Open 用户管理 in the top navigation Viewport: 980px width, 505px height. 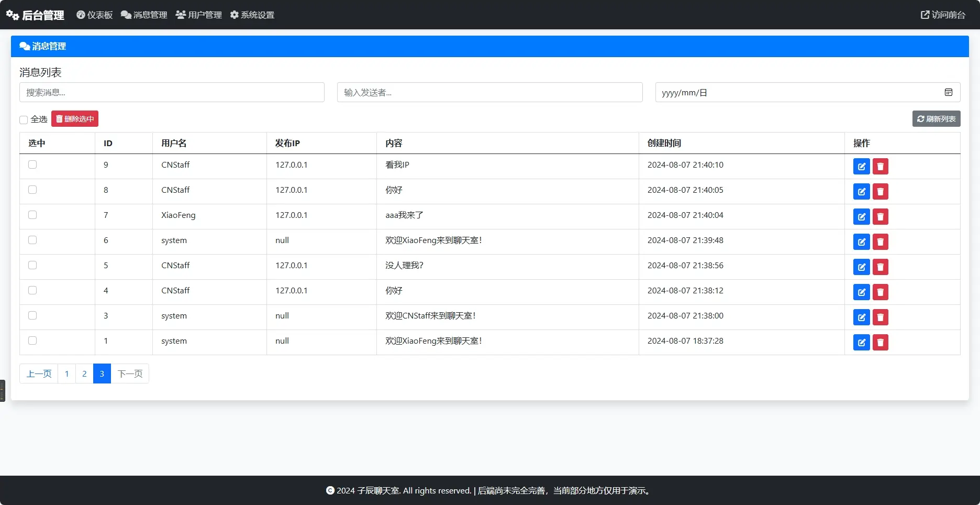pos(199,15)
